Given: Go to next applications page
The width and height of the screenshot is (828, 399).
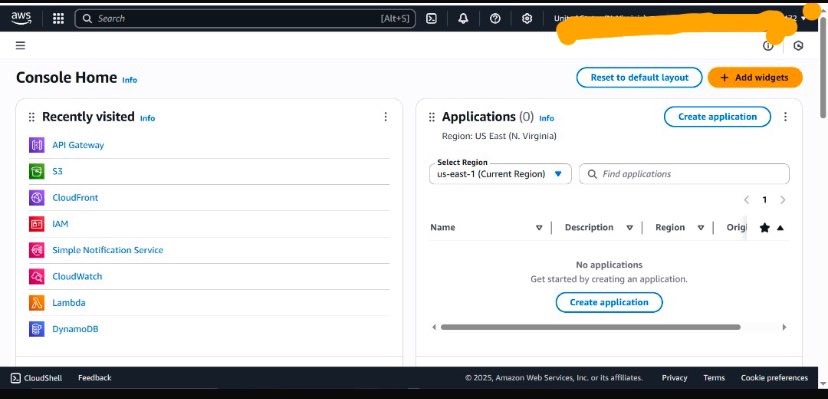Looking at the screenshot, I should pyautogui.click(x=783, y=200).
